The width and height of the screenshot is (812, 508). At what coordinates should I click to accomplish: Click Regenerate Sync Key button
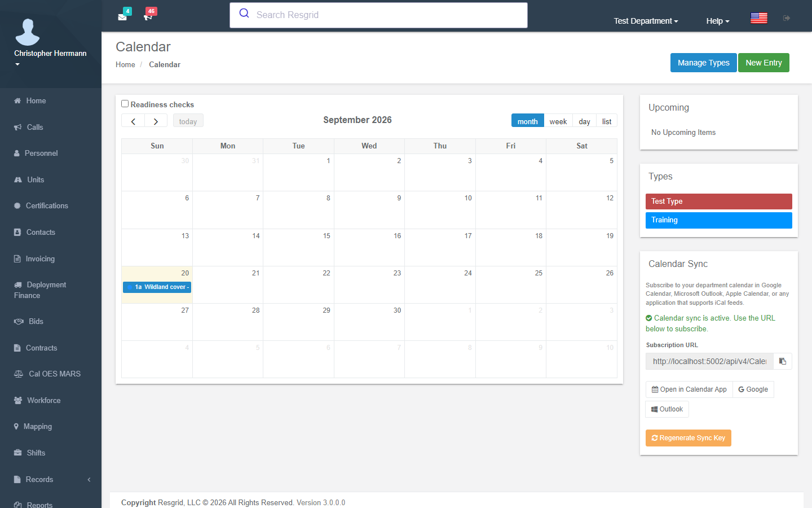tap(689, 438)
